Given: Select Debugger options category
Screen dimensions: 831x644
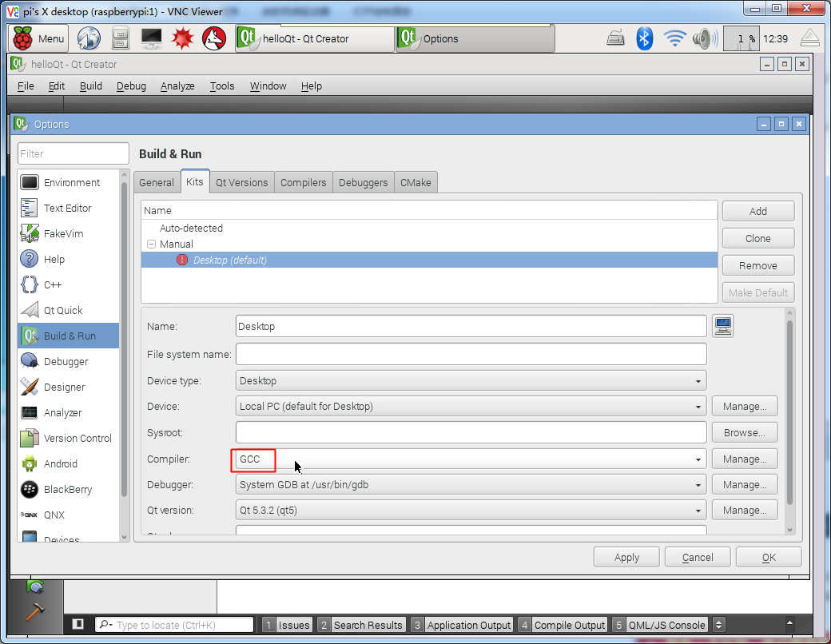Looking at the screenshot, I should [x=69, y=361].
